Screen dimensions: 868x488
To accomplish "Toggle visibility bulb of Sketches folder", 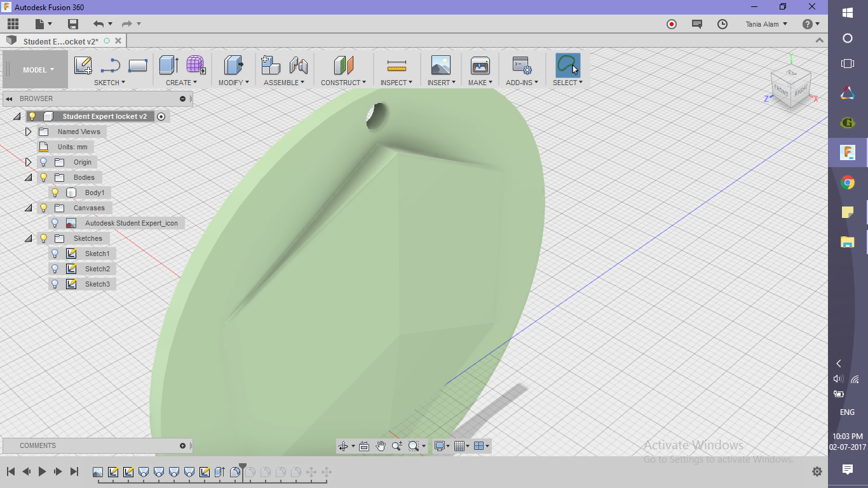I will pos(43,238).
